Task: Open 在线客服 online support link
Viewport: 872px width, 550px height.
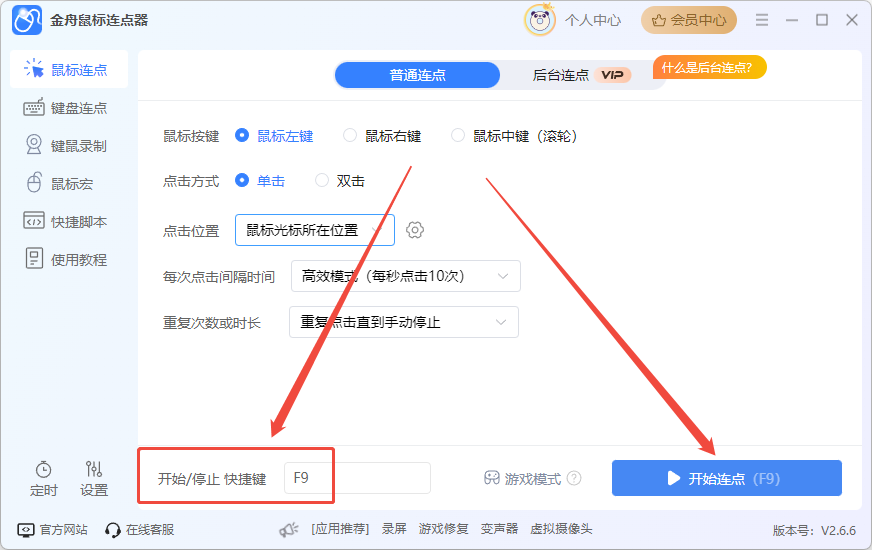Action: [140, 529]
